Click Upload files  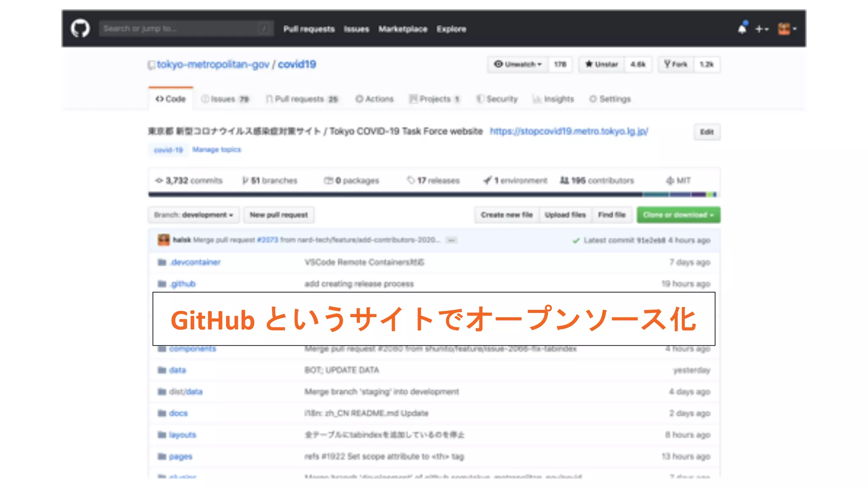tap(565, 215)
